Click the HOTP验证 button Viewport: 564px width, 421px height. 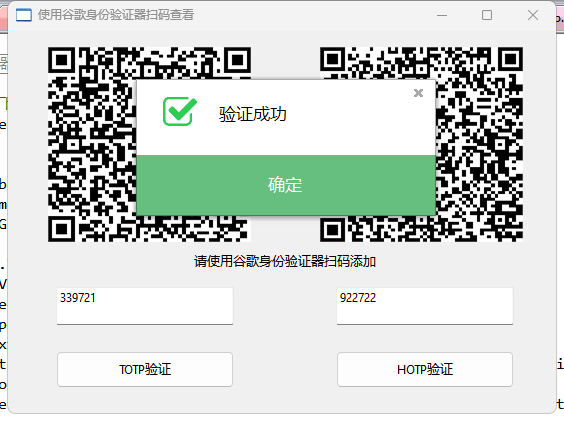[x=425, y=370]
